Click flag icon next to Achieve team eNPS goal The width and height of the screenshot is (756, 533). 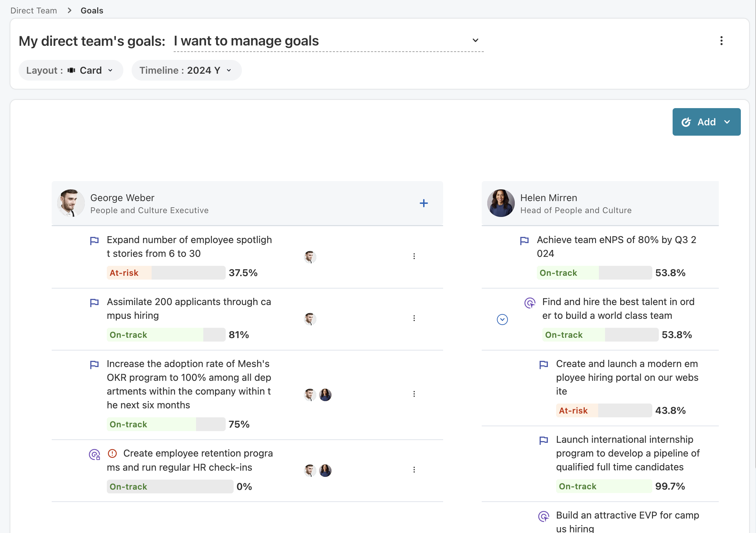pyautogui.click(x=524, y=240)
